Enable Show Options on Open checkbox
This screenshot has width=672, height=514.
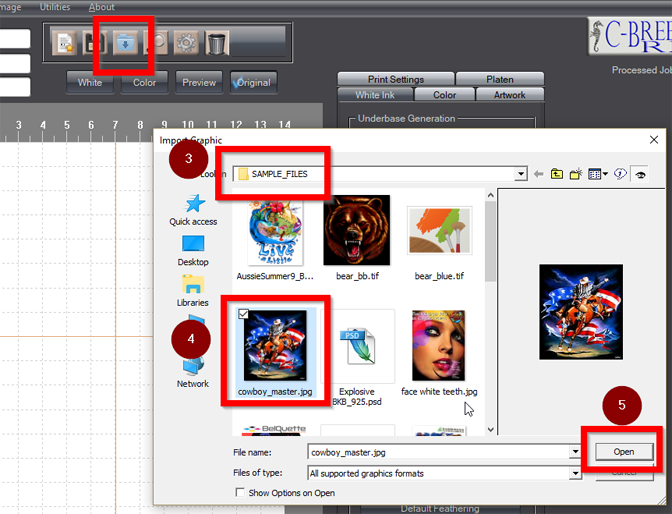pyautogui.click(x=240, y=492)
